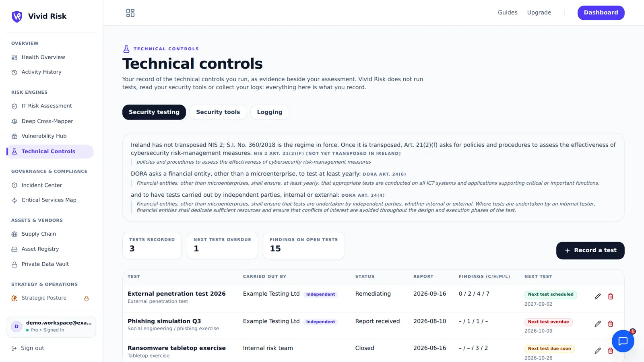This screenshot has height=362, width=644.
Task: Open Strategic Posture in the sidebar
Action: [x=50, y=298]
